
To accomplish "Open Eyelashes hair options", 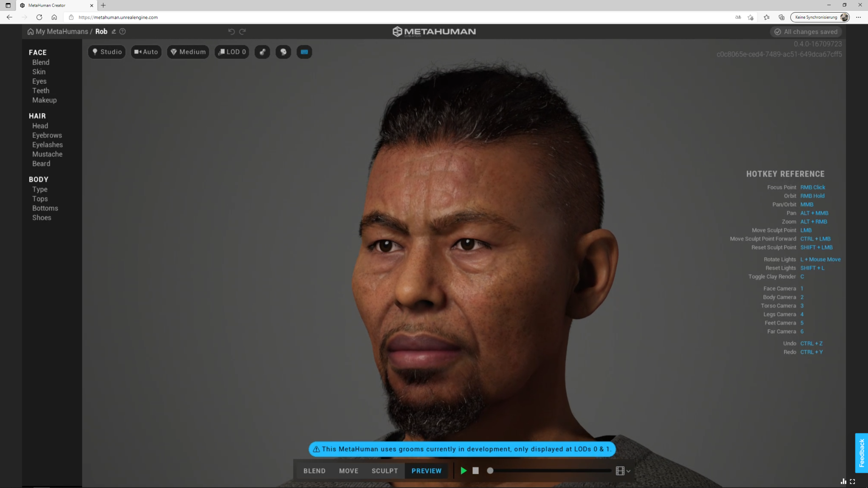I will pos(47,145).
